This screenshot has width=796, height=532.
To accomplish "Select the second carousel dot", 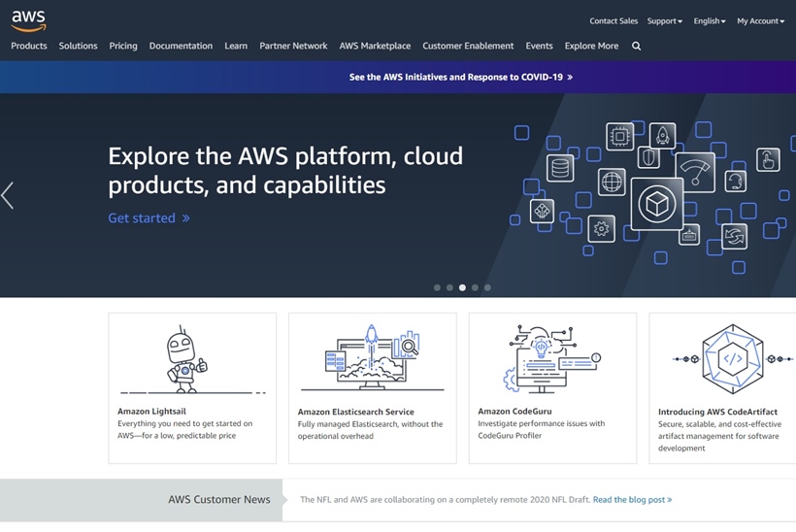I will tap(449, 287).
